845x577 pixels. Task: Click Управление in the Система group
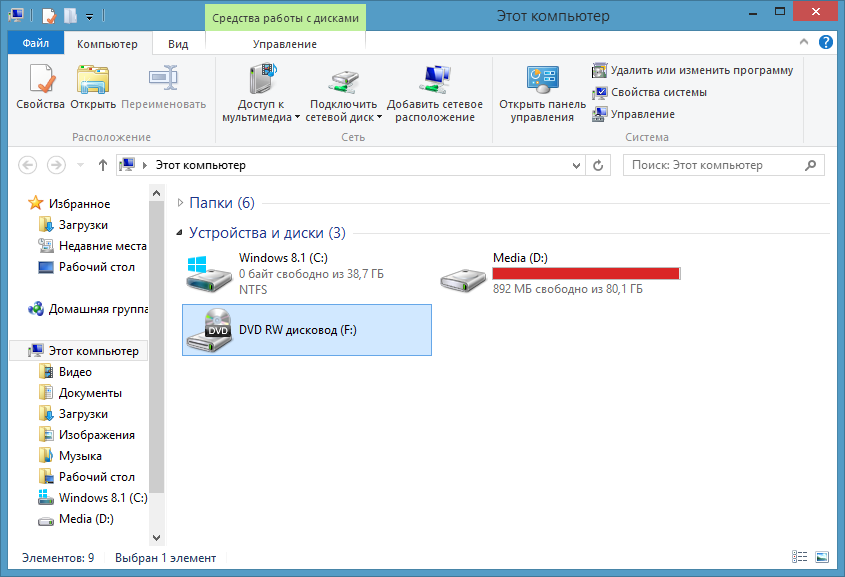coord(633,114)
